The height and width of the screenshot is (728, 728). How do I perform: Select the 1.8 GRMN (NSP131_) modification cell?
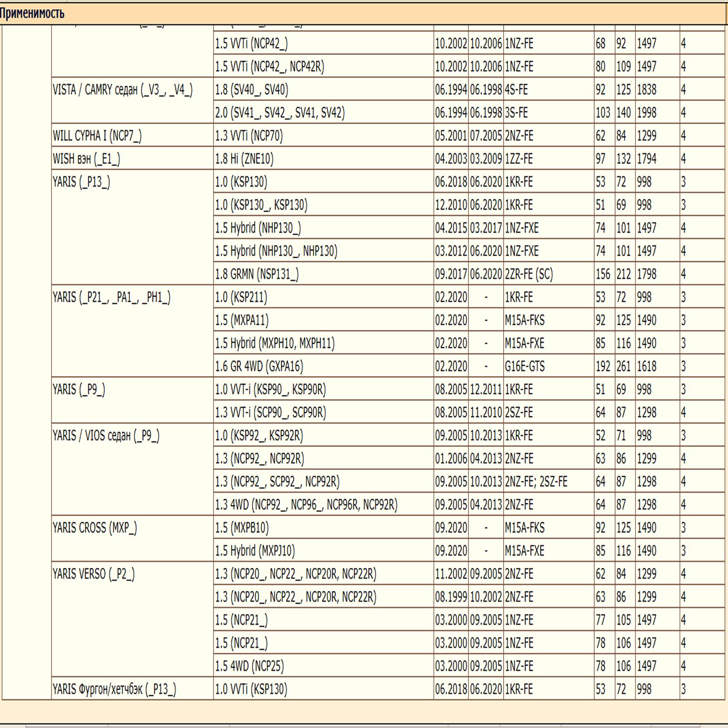coord(257,274)
